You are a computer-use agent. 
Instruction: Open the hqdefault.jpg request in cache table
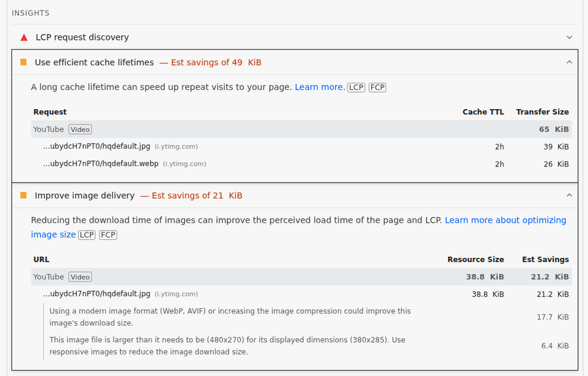click(97, 147)
